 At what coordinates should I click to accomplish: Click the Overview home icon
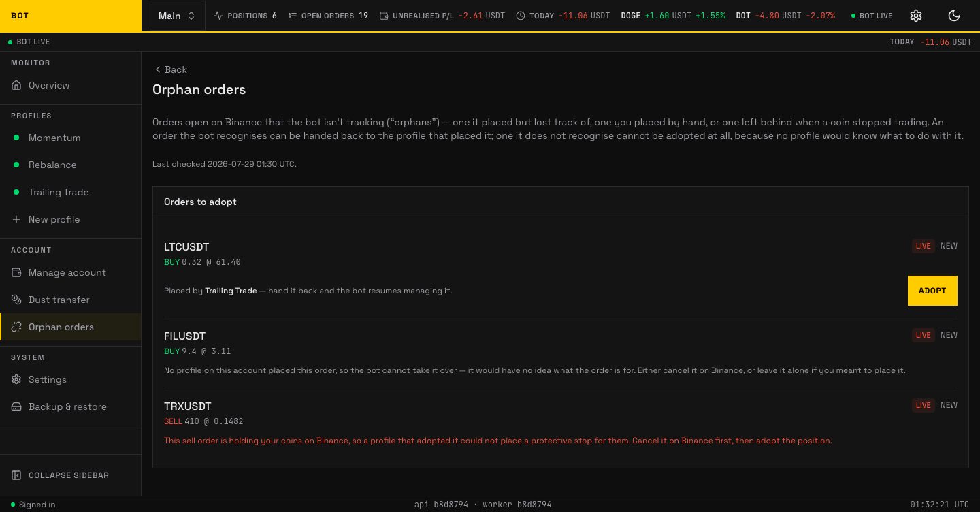17,85
